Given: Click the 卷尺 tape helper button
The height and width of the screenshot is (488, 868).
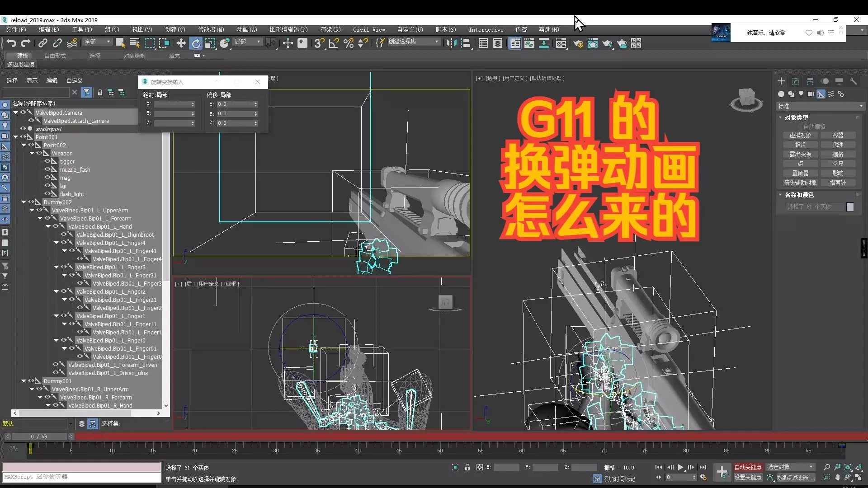Looking at the screenshot, I should tap(838, 164).
